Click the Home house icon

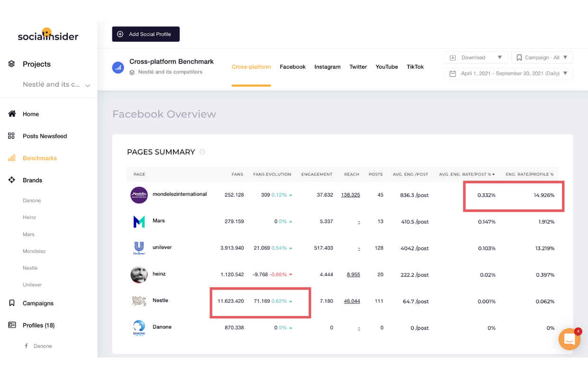coord(12,114)
